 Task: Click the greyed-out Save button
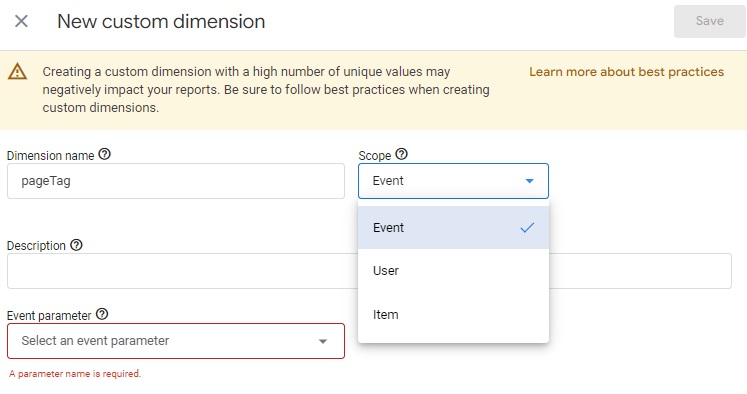(709, 21)
